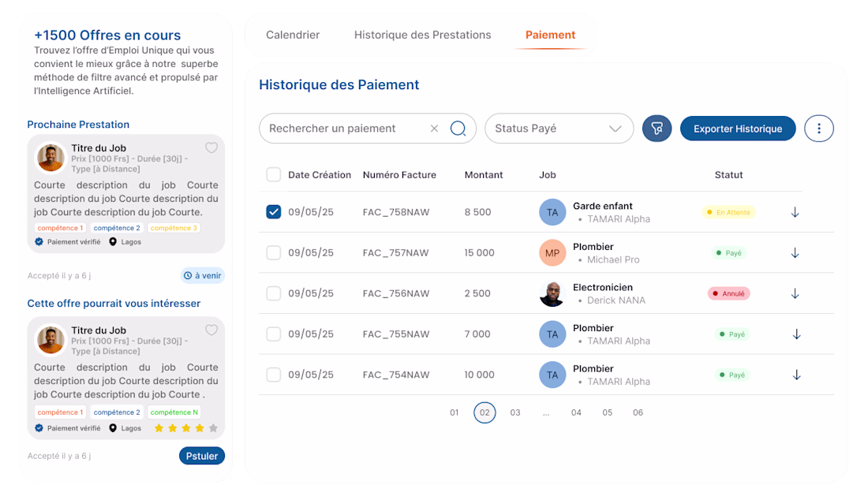868x496 pixels.
Task: Click the pagination ellipsis
Action: click(x=546, y=412)
